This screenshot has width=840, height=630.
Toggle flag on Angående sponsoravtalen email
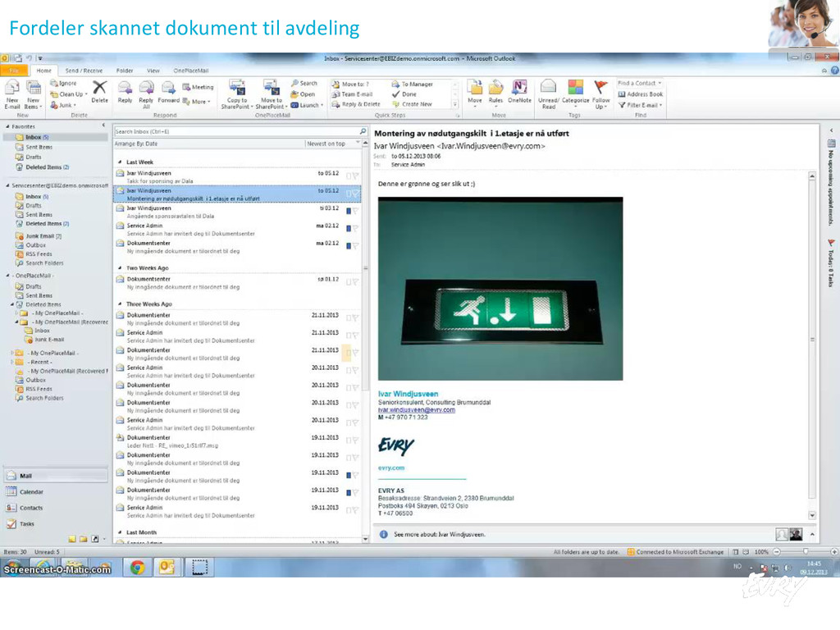(x=355, y=211)
